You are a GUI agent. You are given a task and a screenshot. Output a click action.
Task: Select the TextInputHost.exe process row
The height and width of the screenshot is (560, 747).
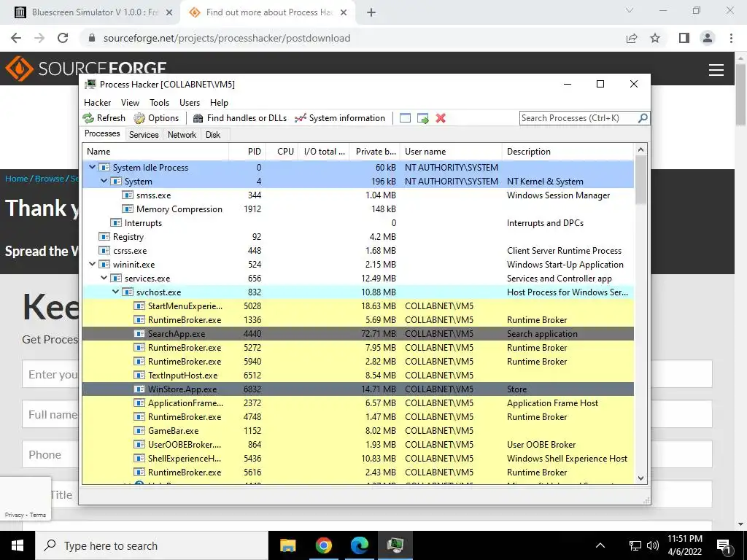click(x=357, y=376)
